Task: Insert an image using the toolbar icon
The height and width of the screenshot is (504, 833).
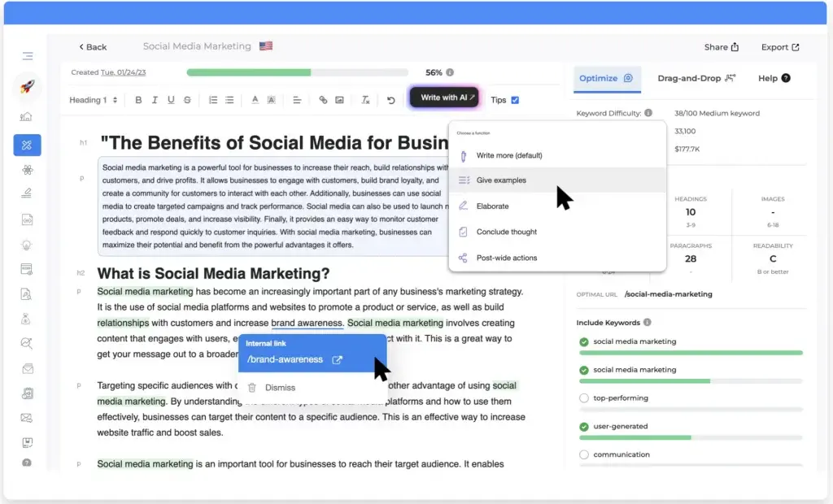Action: (x=338, y=99)
